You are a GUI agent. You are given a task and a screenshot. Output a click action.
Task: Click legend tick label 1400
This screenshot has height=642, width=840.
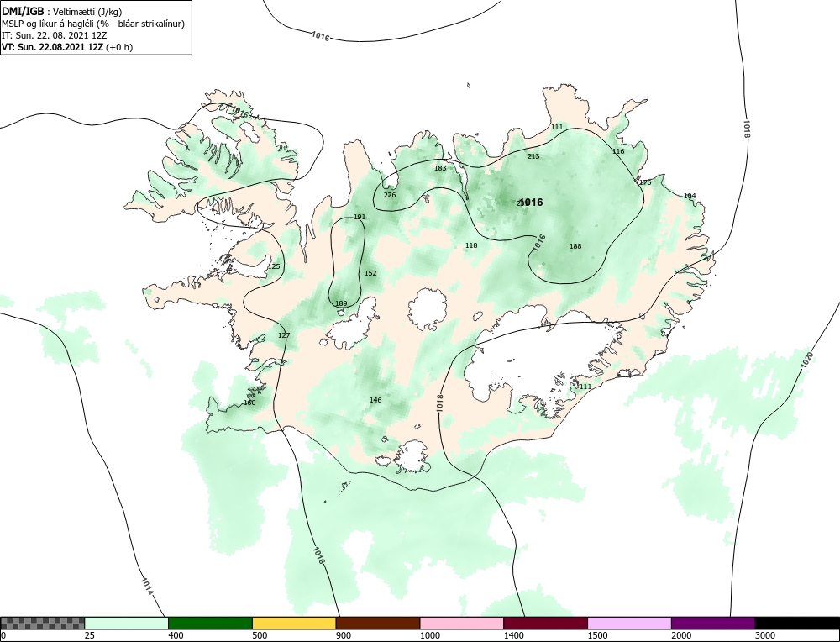514,635
